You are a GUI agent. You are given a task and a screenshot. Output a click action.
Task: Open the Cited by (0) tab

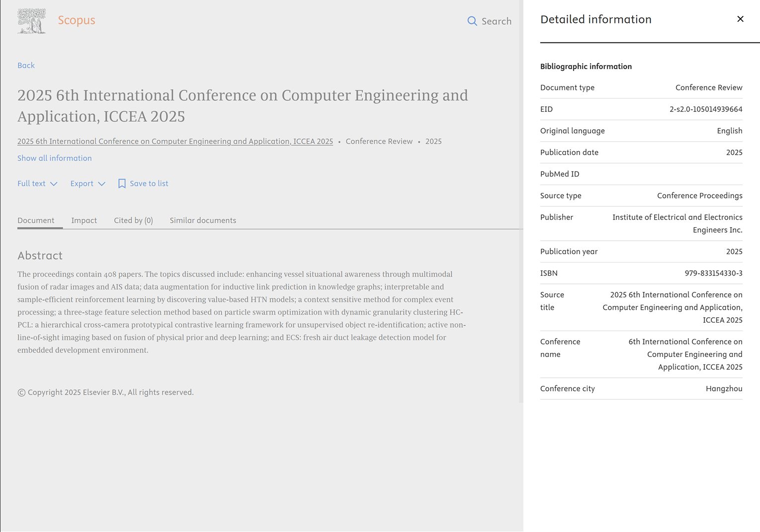pyautogui.click(x=133, y=221)
